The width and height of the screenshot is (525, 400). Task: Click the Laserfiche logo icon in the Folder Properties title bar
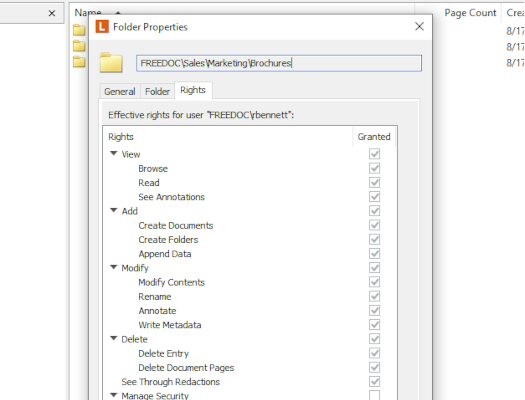pyautogui.click(x=102, y=26)
